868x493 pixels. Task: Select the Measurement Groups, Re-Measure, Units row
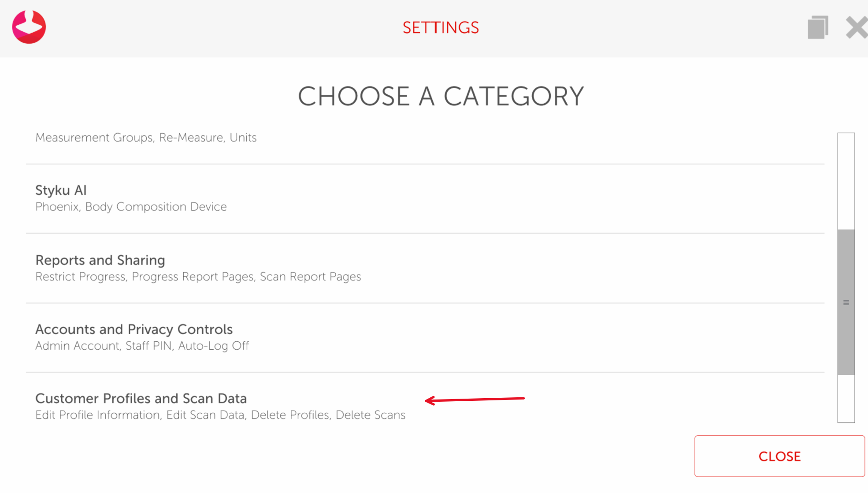click(146, 138)
